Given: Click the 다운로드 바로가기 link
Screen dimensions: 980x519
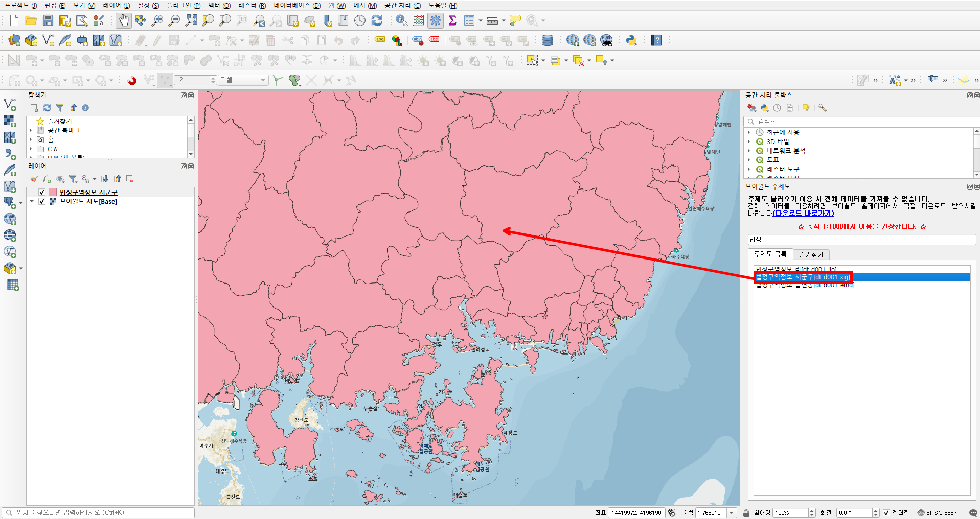Looking at the screenshot, I should [804, 214].
